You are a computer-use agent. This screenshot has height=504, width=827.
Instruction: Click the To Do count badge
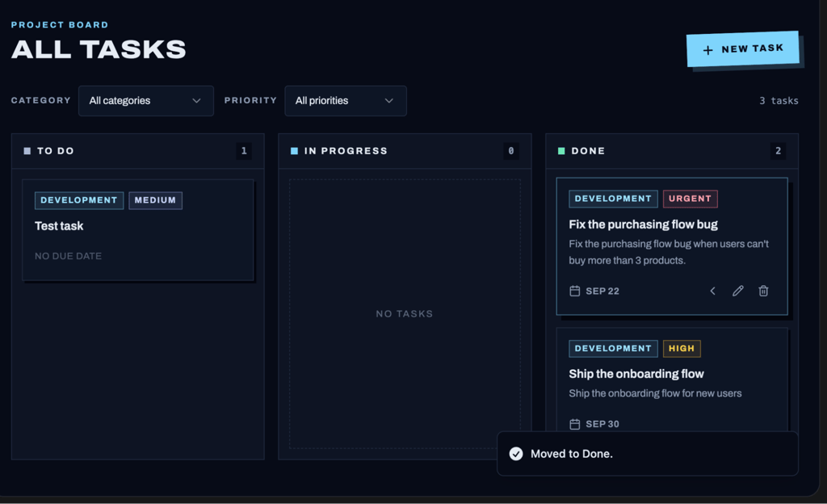pyautogui.click(x=244, y=151)
